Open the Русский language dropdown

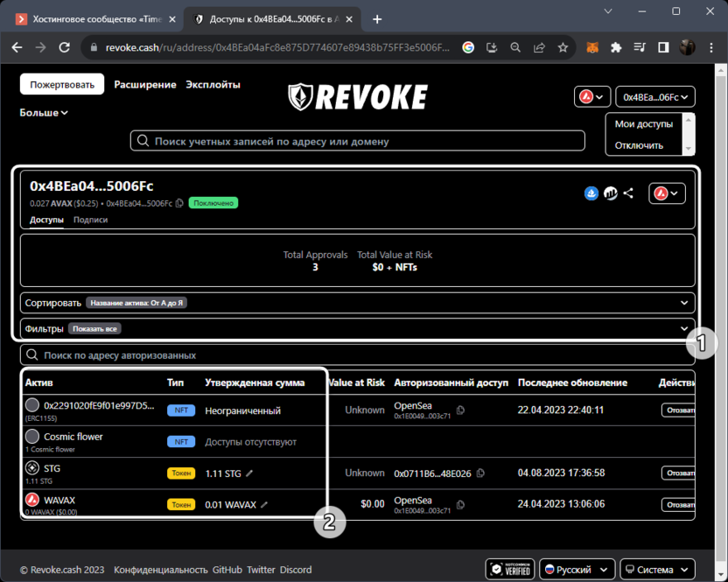click(x=577, y=570)
